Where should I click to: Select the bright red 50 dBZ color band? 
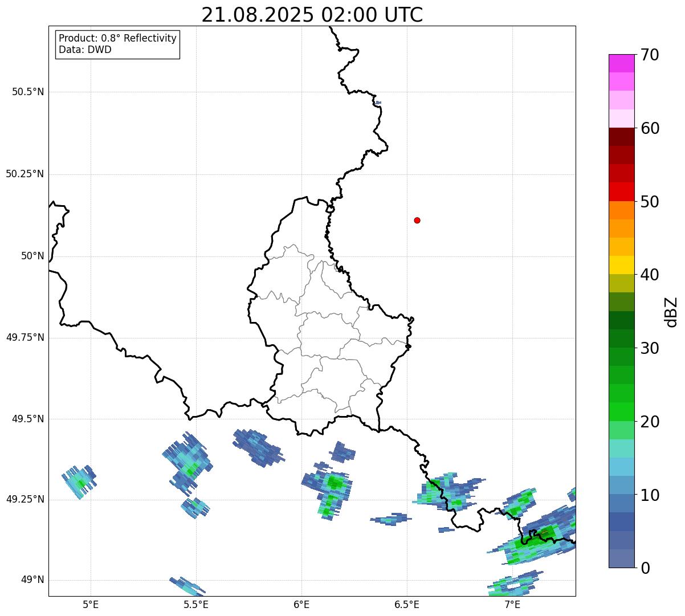[622, 191]
